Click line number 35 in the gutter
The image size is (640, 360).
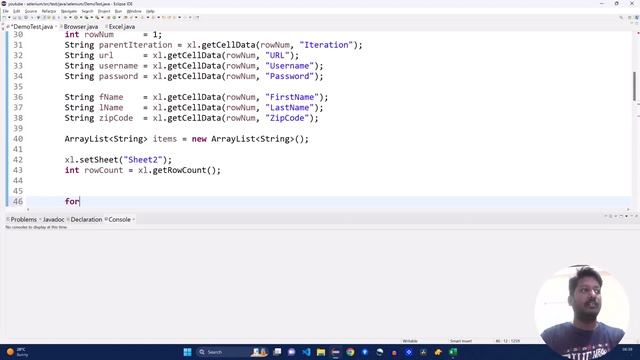click(18, 87)
